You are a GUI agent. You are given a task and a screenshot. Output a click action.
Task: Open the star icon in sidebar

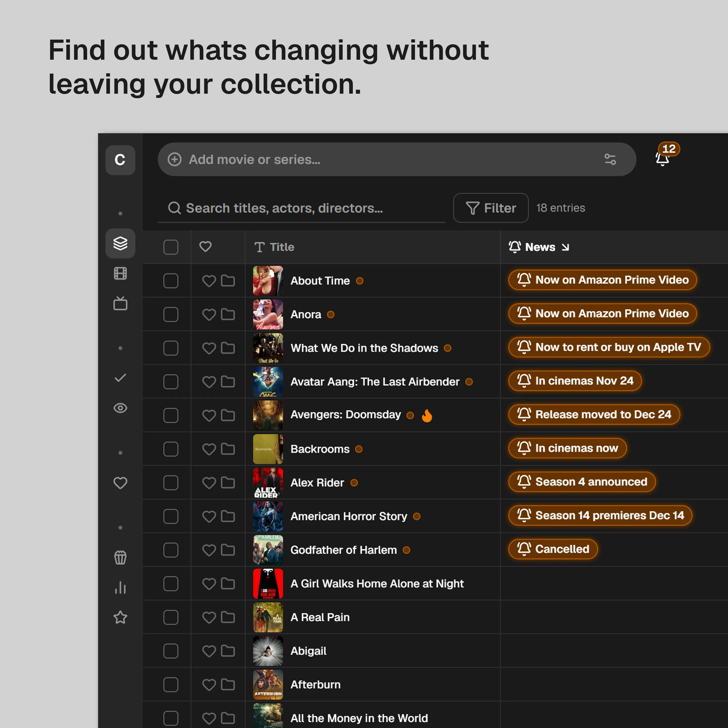(120, 617)
